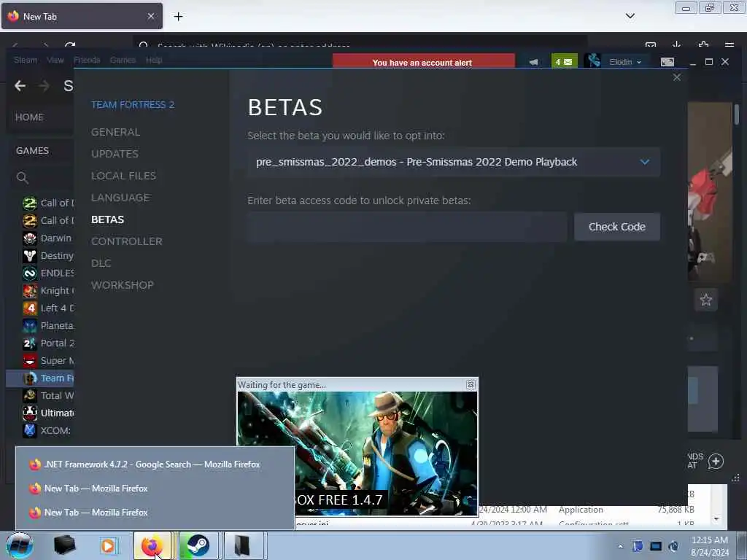Click the Steam library page scrollbar
The image size is (747, 560).
coord(737,114)
